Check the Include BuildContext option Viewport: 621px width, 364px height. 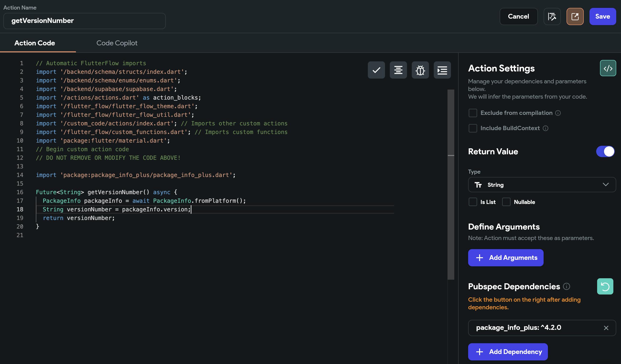[x=472, y=128]
